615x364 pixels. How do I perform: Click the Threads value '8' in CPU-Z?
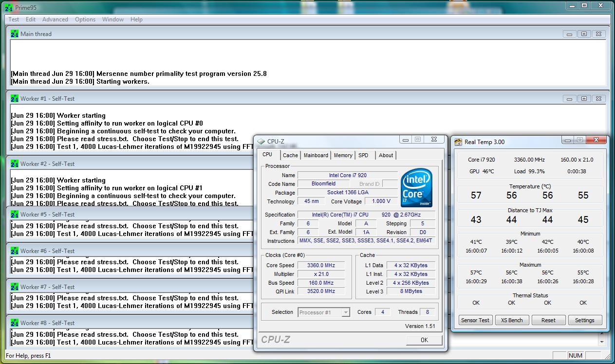pos(428,312)
